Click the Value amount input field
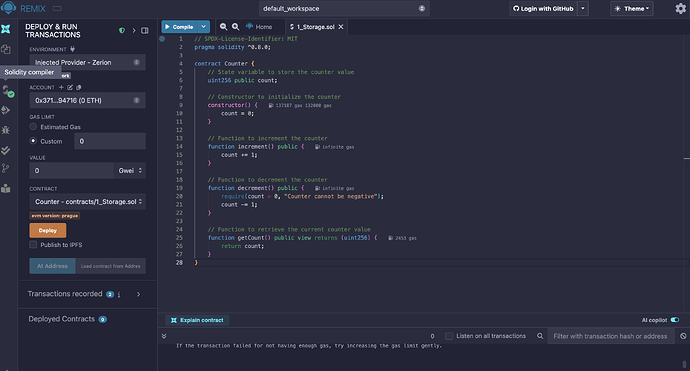This screenshot has height=371, width=690. pos(72,170)
